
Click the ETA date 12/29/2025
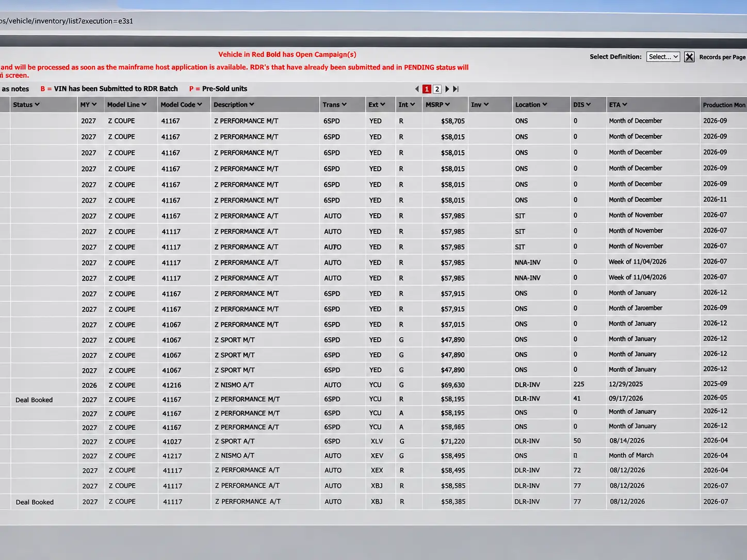click(x=625, y=384)
